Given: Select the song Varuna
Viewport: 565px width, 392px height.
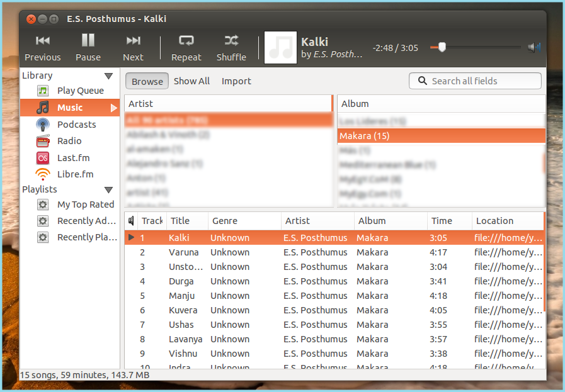Looking at the screenshot, I should [184, 252].
